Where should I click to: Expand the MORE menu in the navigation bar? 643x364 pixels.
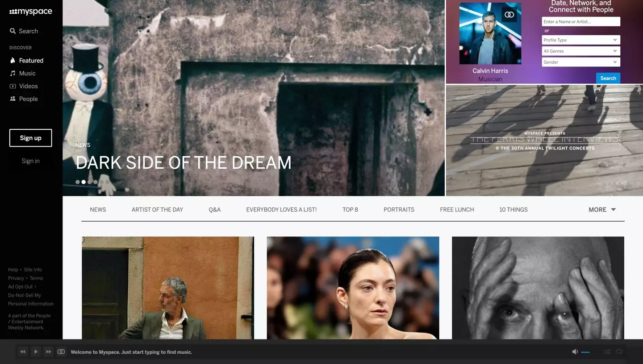tap(601, 209)
